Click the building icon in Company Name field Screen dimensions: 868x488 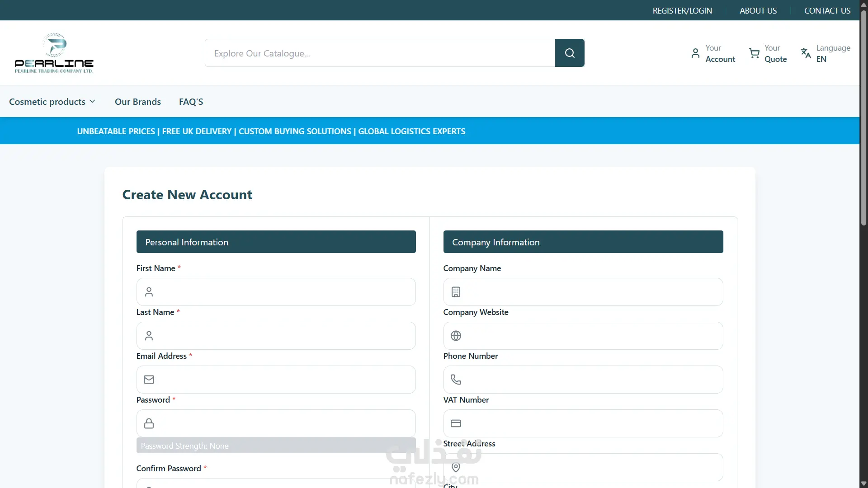click(456, 292)
